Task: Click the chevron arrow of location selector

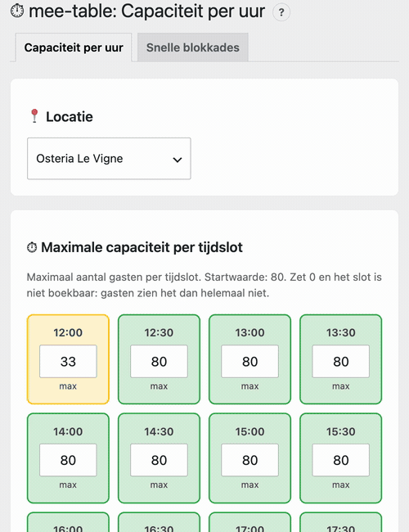Action: 178,160
